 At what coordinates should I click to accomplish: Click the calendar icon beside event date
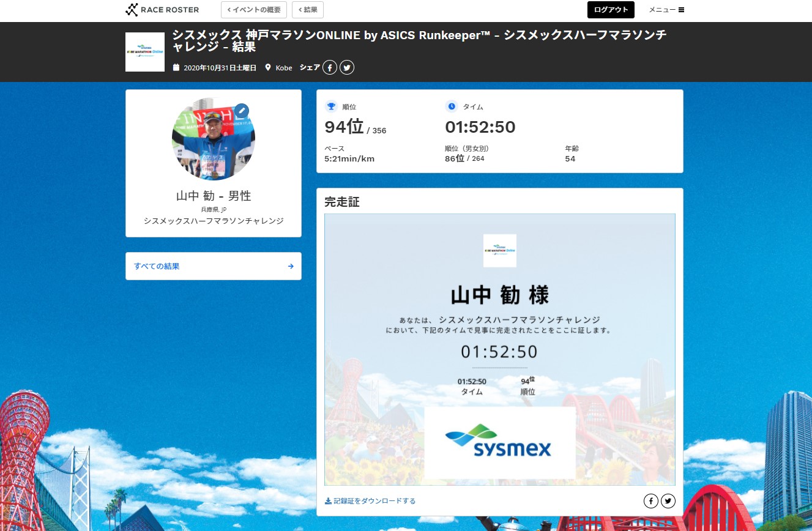[x=176, y=67]
